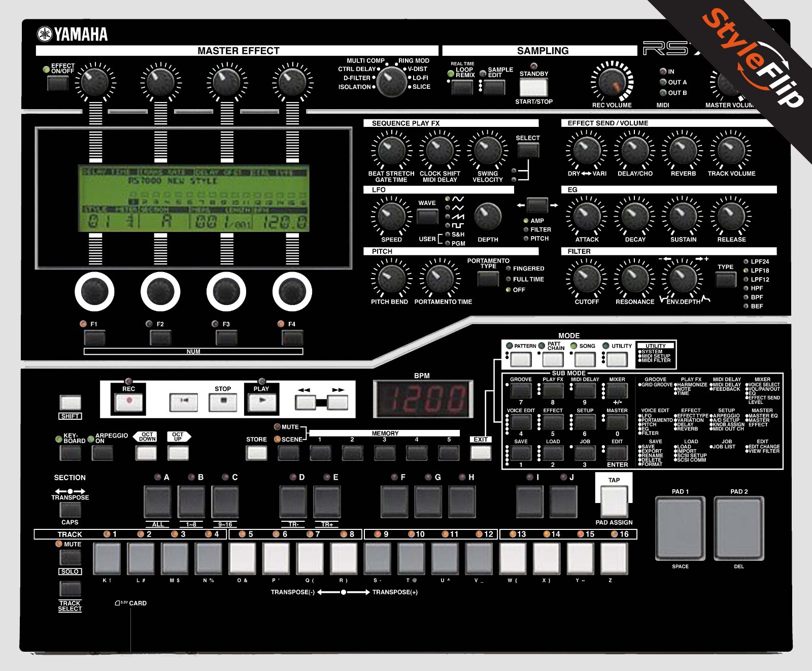Toggle the master EFFECT ON/OFF button
The image size is (812, 671).
(x=58, y=83)
